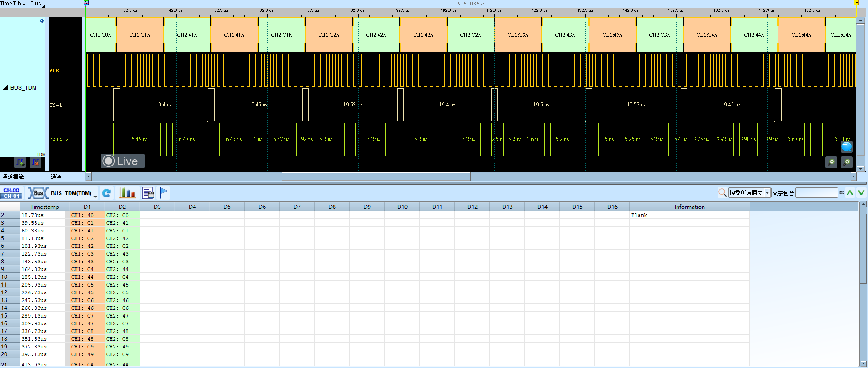Viewport: 868px width, 368px height.
Task: Click the delete channel waveform icon
Action: tap(35, 162)
